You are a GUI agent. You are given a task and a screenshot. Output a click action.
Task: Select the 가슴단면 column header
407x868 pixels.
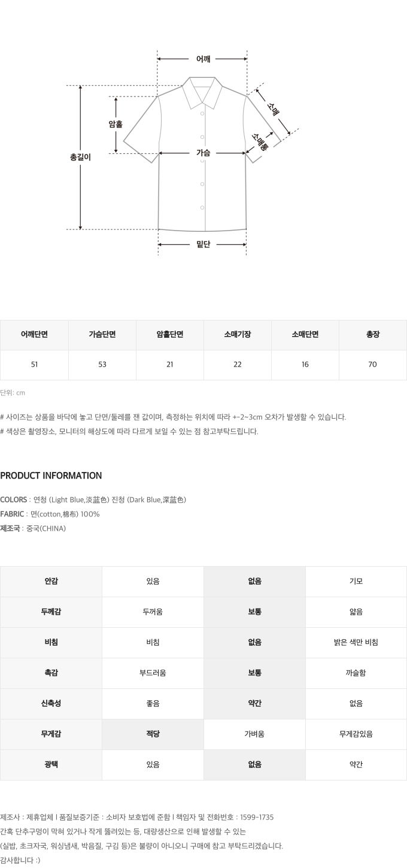tap(102, 335)
